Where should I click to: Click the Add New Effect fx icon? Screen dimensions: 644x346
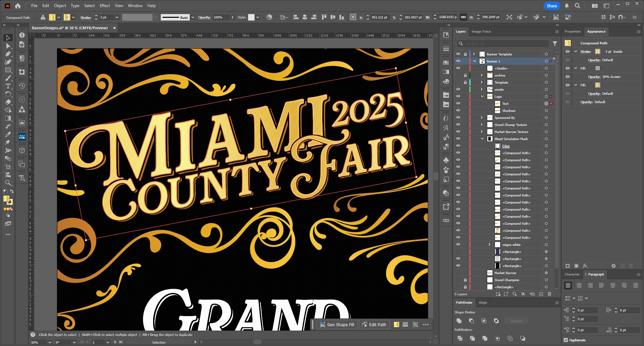pyautogui.click(x=585, y=266)
